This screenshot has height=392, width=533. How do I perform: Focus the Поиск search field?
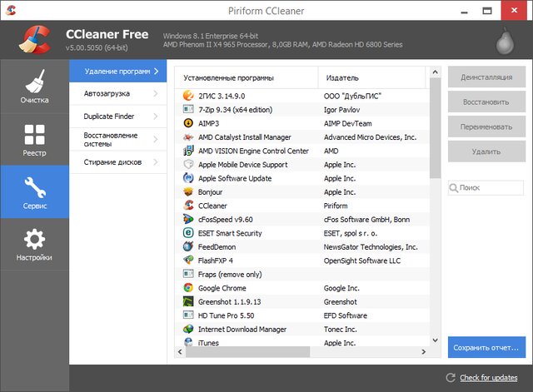click(486, 187)
